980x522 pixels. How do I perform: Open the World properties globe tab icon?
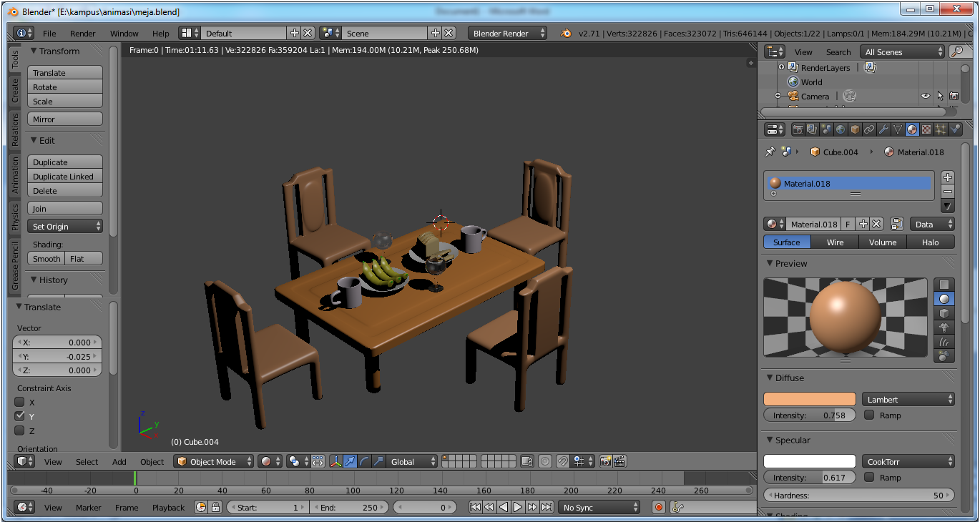(x=841, y=129)
